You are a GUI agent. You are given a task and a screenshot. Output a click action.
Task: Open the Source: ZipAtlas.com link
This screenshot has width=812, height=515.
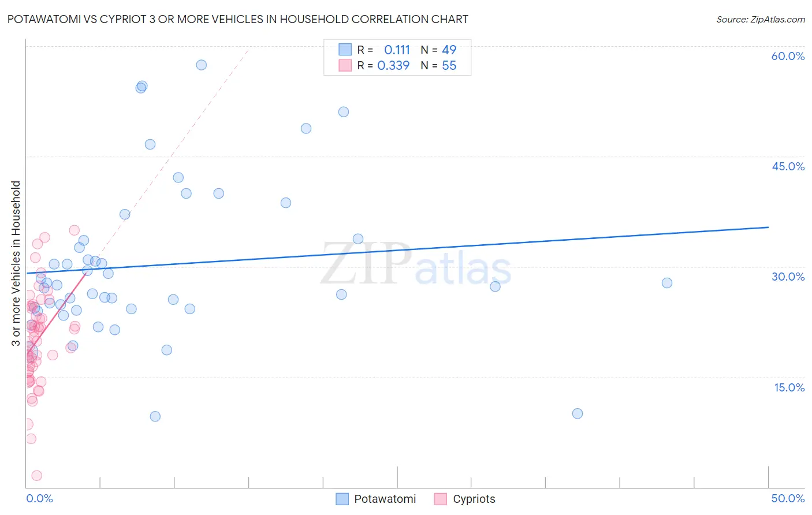[760, 20]
